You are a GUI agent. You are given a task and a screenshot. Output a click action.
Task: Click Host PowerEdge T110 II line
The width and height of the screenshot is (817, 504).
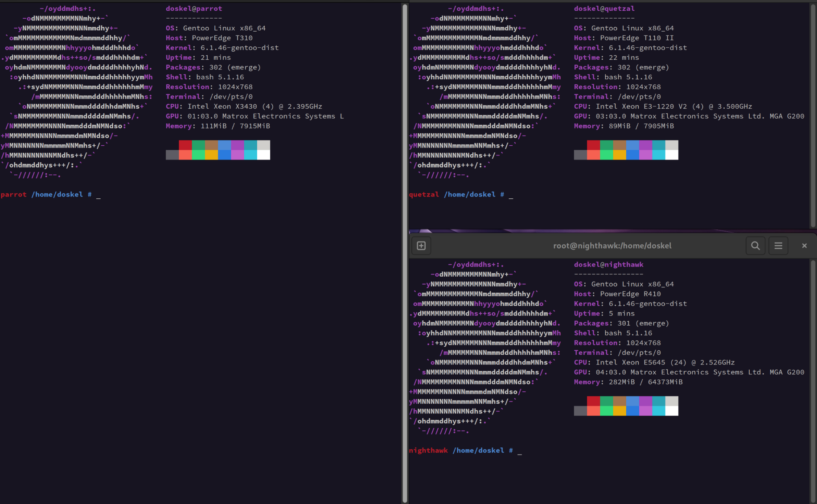624,38
